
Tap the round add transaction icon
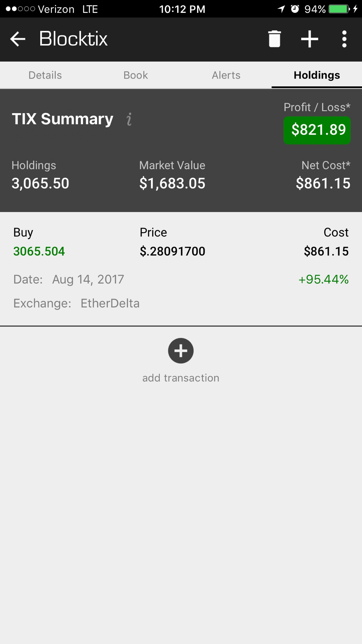pos(181,351)
